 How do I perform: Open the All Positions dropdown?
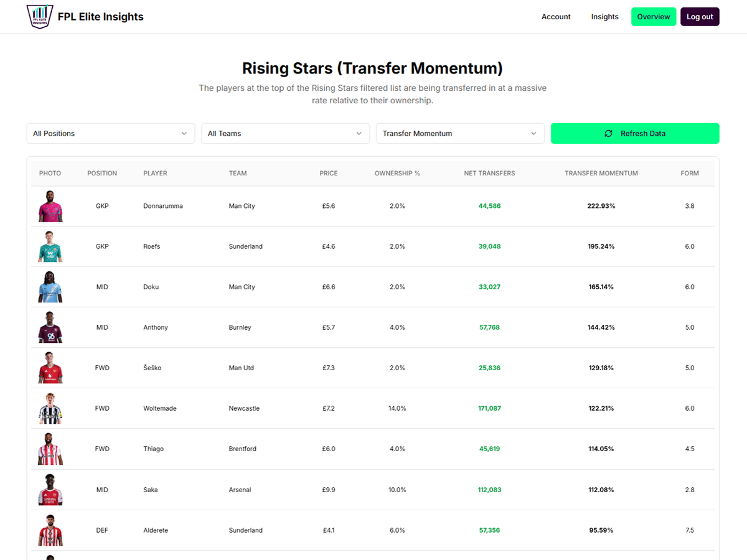(110, 133)
